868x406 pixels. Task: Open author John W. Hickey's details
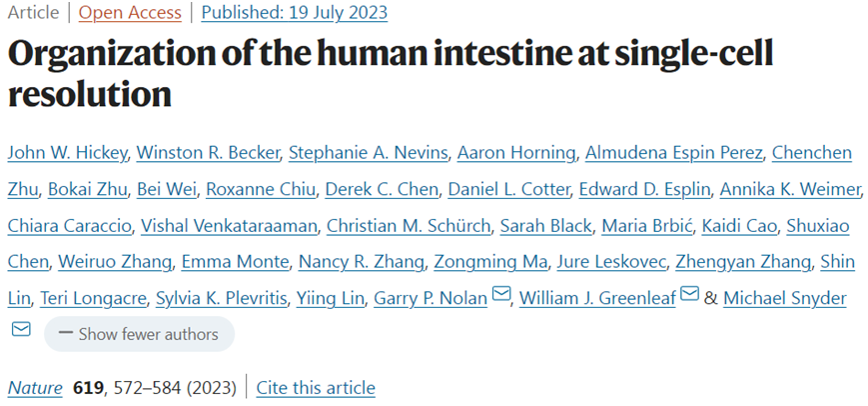coord(66,152)
